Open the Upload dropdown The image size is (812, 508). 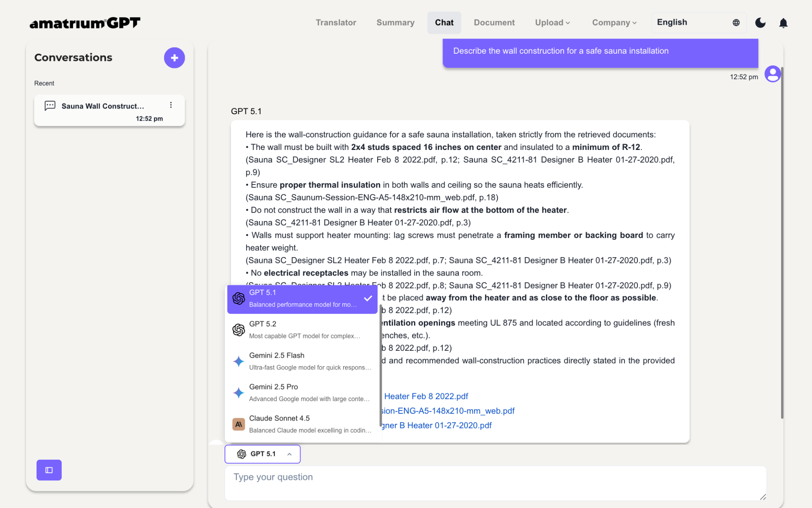[x=552, y=23]
